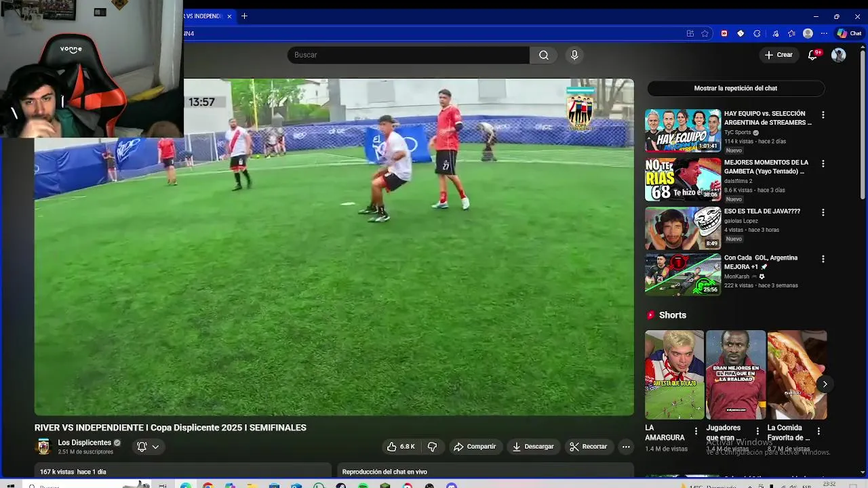The image size is (868, 488).
Task: Click ESO ES TELA DE JAVA???? title
Action: [x=762, y=211]
